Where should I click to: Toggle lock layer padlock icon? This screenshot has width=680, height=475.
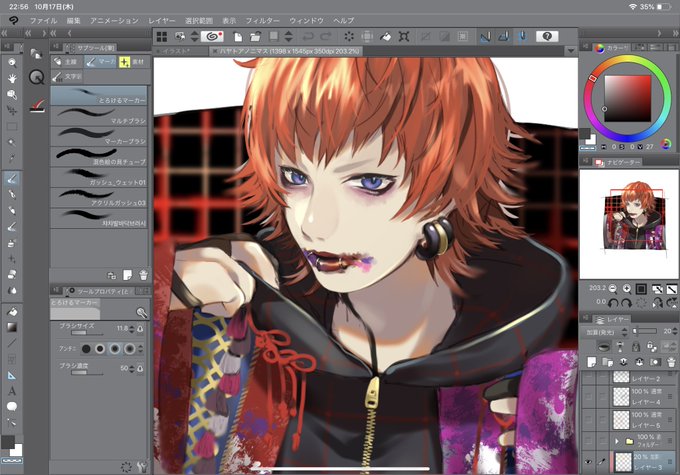click(x=636, y=346)
